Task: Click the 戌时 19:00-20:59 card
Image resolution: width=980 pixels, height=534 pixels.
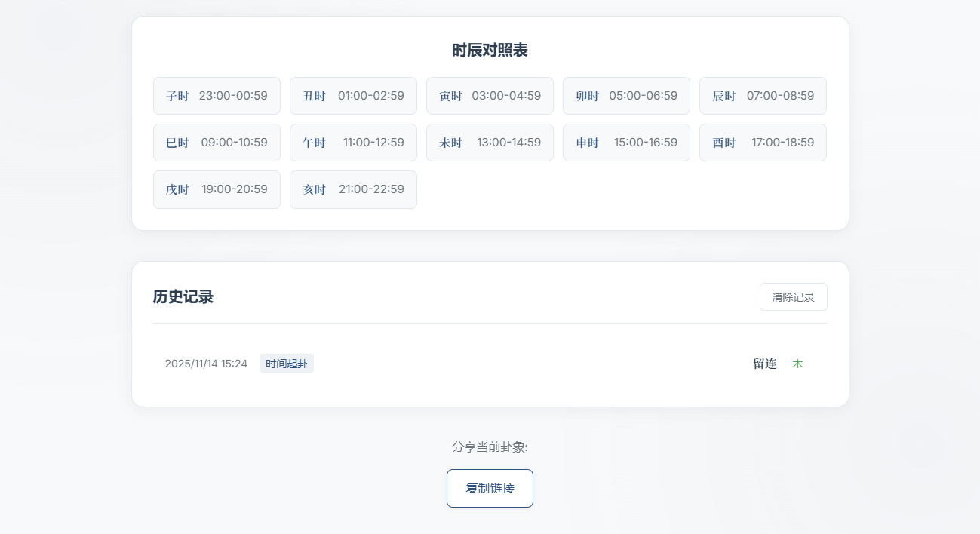Action: pyautogui.click(x=217, y=189)
